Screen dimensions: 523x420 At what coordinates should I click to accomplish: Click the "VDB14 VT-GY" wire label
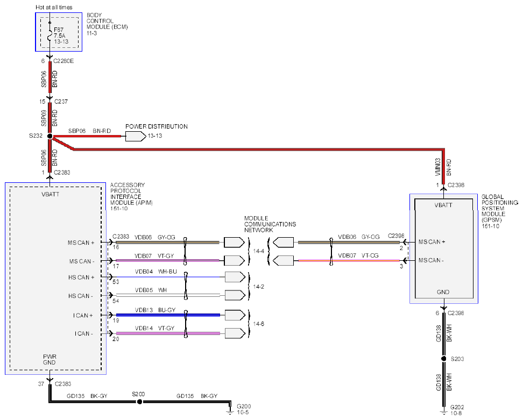coord(155,329)
